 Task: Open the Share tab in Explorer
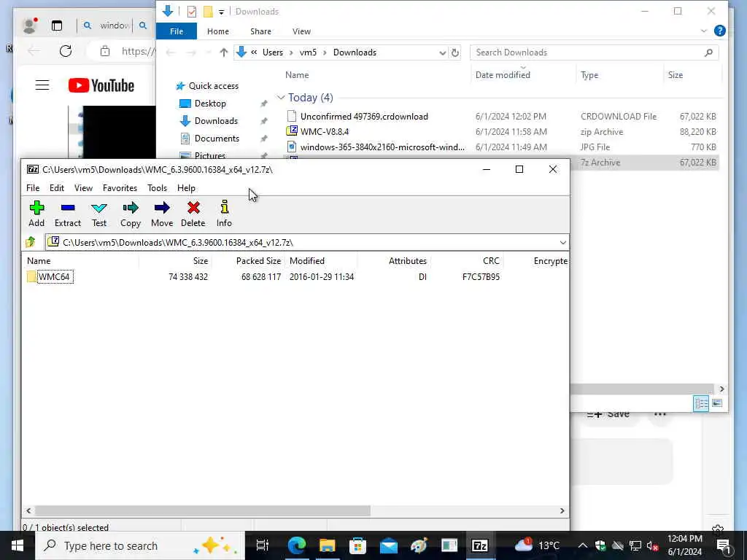(x=260, y=31)
